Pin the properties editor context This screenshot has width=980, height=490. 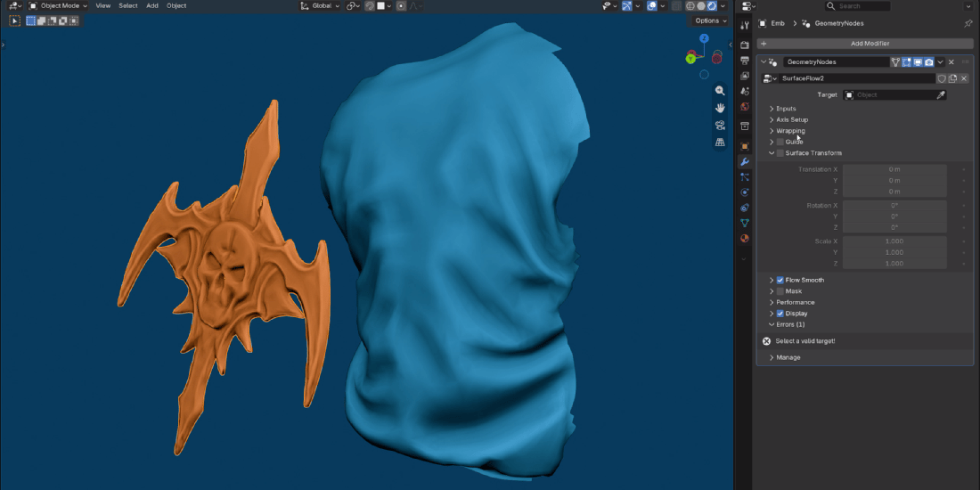[968, 24]
